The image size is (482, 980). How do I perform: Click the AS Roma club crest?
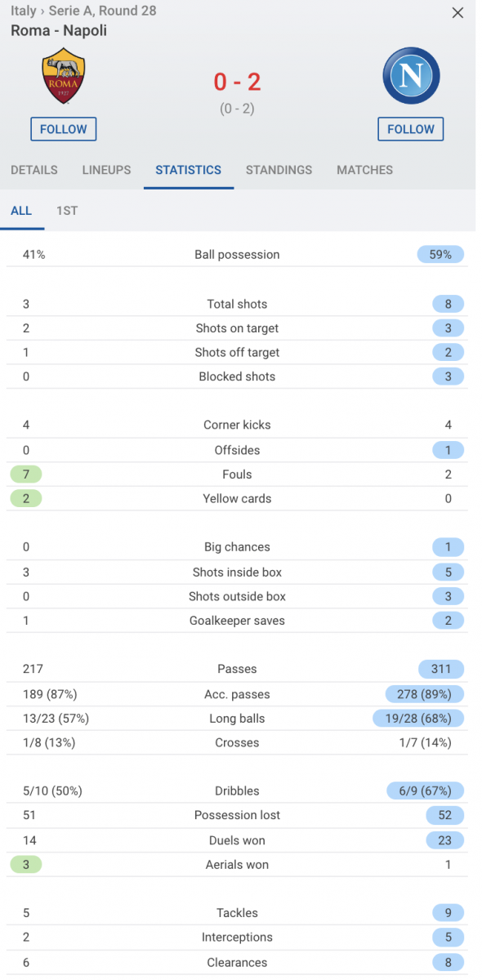tap(63, 77)
